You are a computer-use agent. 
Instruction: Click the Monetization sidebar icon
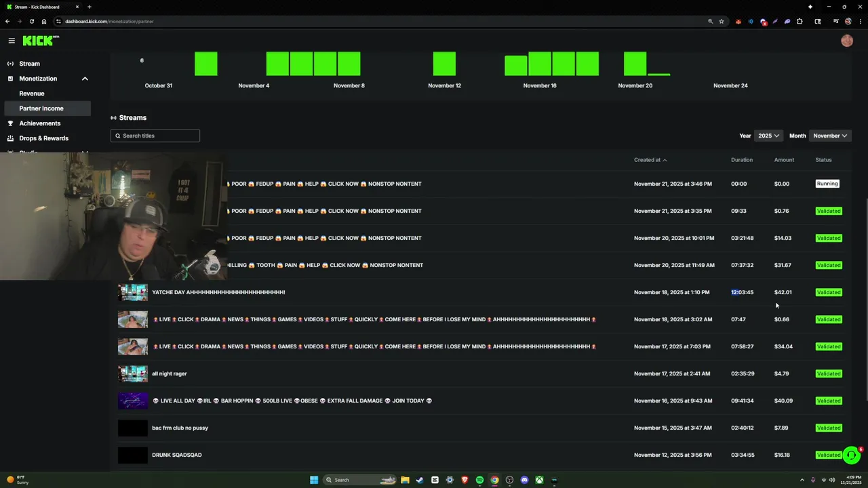(10, 79)
